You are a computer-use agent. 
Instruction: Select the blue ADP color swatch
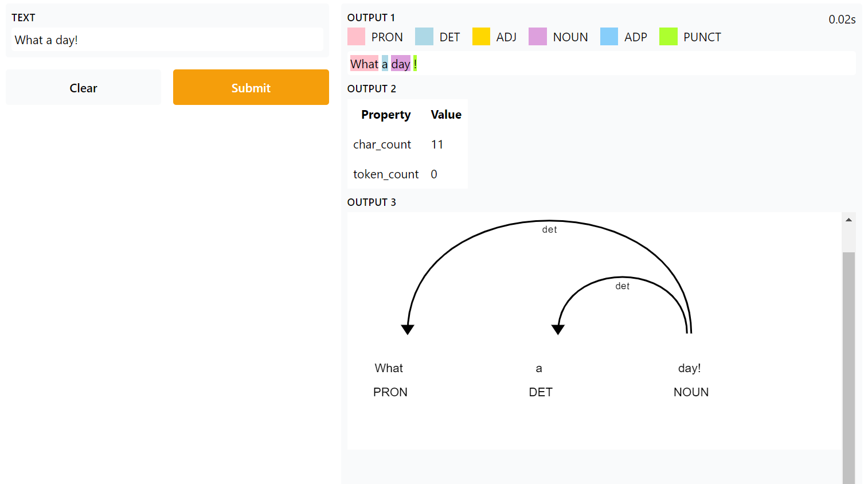(609, 37)
